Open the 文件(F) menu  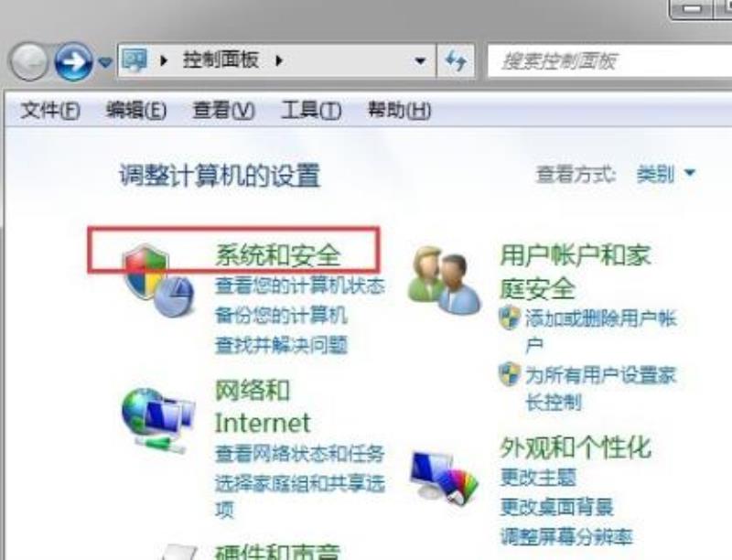point(50,111)
